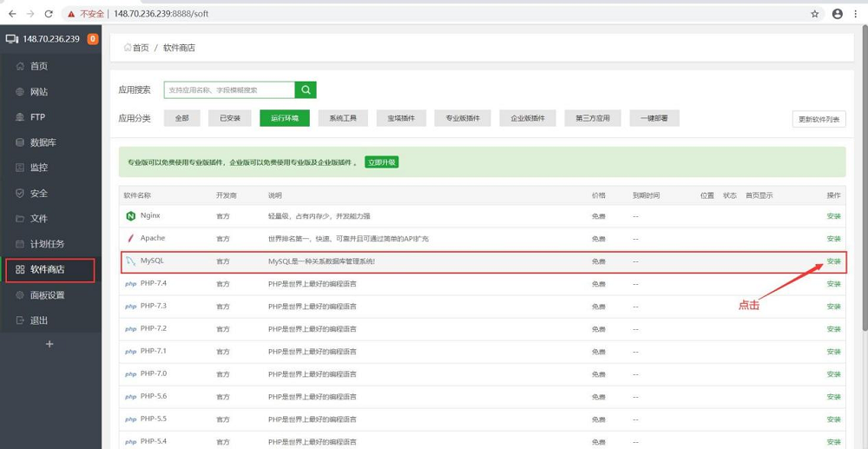Click the Nginx software name
The height and width of the screenshot is (449, 868).
(150, 215)
